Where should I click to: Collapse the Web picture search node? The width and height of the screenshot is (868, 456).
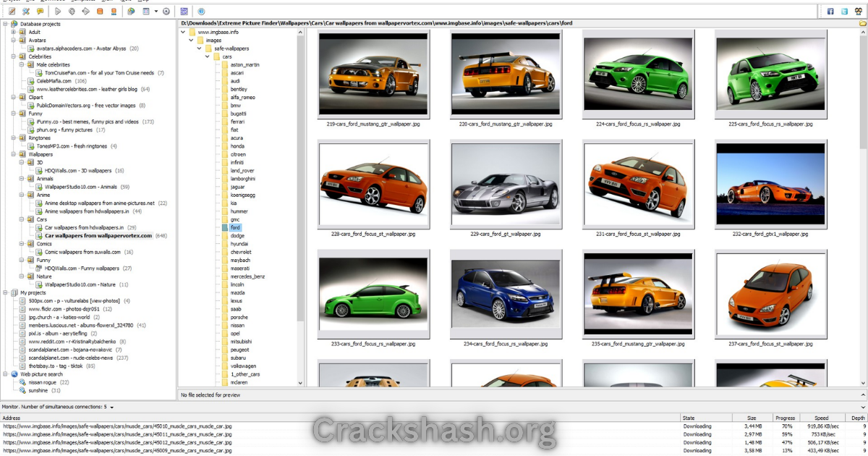(x=6, y=374)
